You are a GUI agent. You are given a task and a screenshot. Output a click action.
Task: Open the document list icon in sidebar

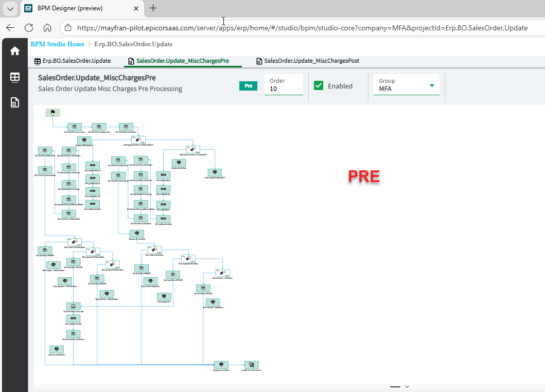[14, 102]
